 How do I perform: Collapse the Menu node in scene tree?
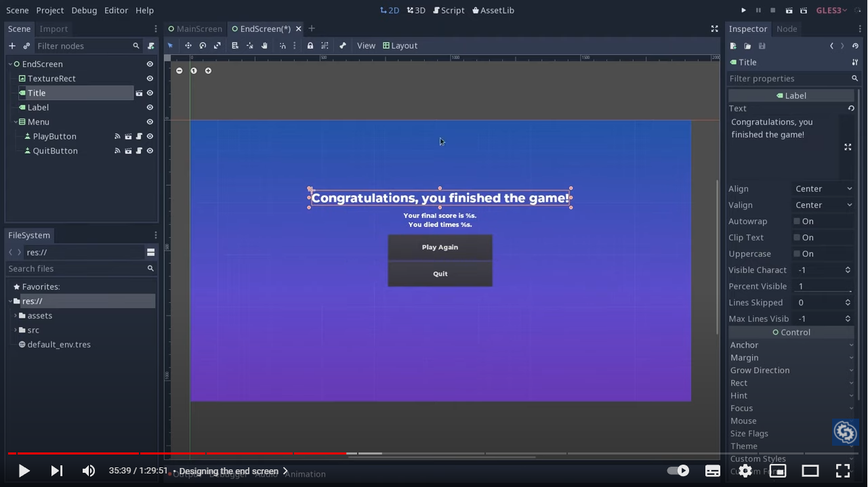point(16,122)
